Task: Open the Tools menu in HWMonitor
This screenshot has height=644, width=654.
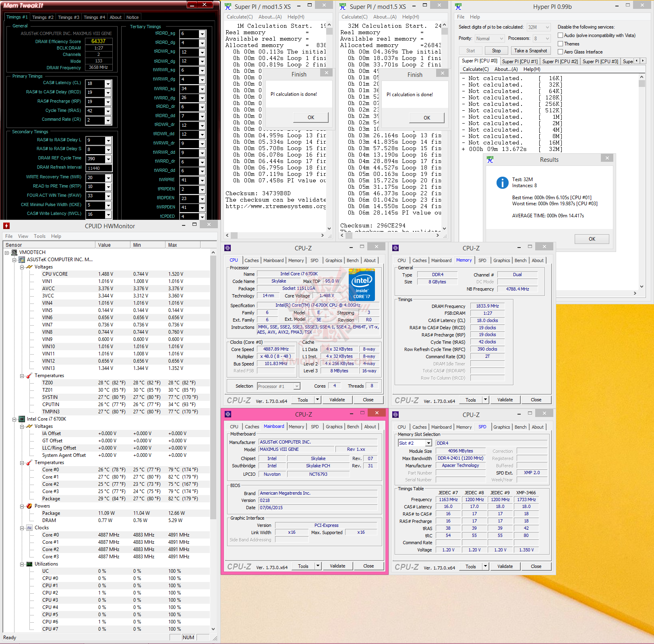Action: click(39, 236)
